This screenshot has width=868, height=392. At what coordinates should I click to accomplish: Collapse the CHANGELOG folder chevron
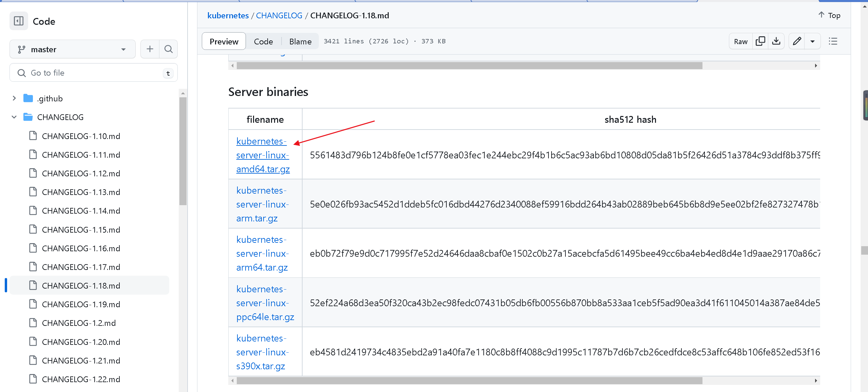tap(14, 117)
